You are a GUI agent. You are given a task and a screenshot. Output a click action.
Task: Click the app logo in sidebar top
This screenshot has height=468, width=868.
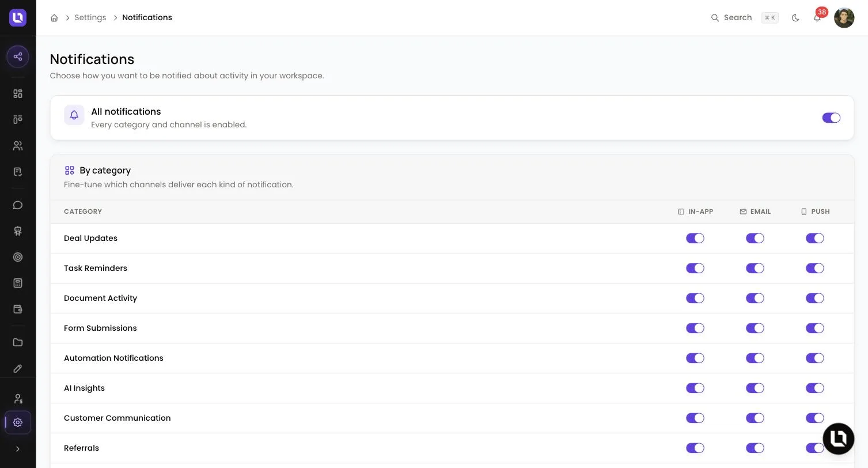point(18,18)
